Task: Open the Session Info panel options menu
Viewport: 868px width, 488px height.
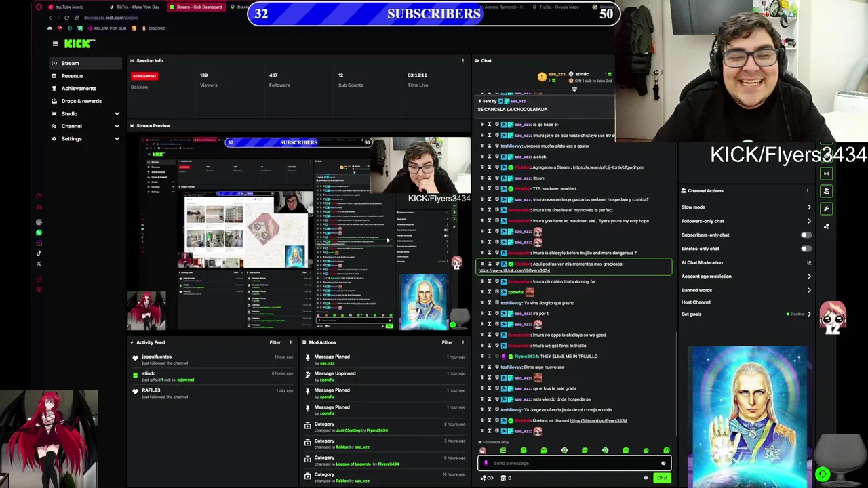Action: pos(463,61)
